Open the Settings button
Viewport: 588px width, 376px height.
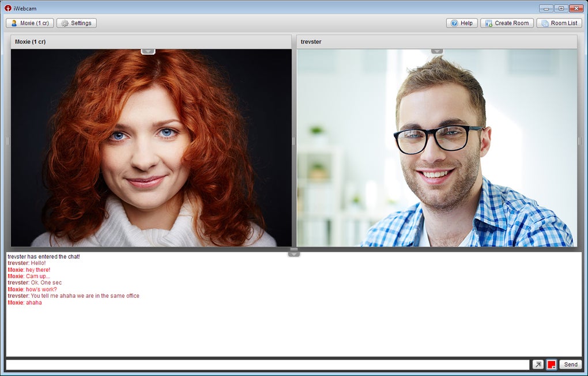tap(77, 23)
